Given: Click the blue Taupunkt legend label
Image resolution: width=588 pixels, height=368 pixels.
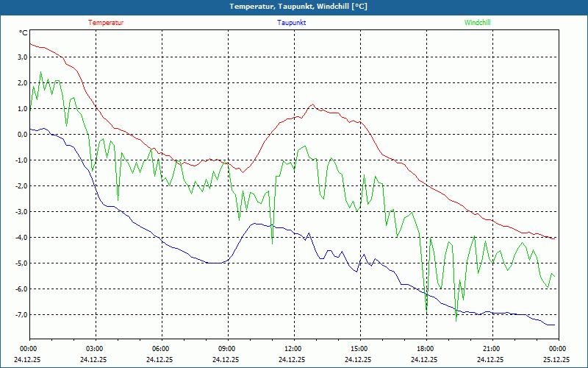Looking at the screenshot, I should point(291,23).
